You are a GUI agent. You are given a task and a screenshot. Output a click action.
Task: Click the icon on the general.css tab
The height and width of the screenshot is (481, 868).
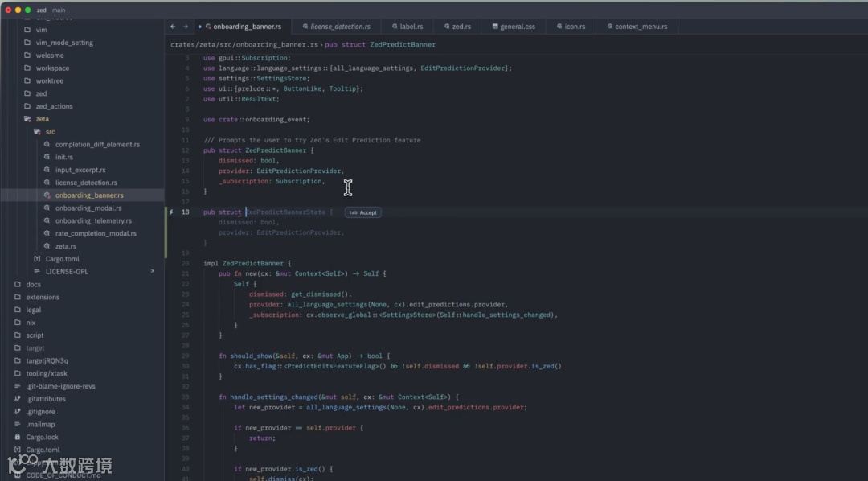(495, 27)
